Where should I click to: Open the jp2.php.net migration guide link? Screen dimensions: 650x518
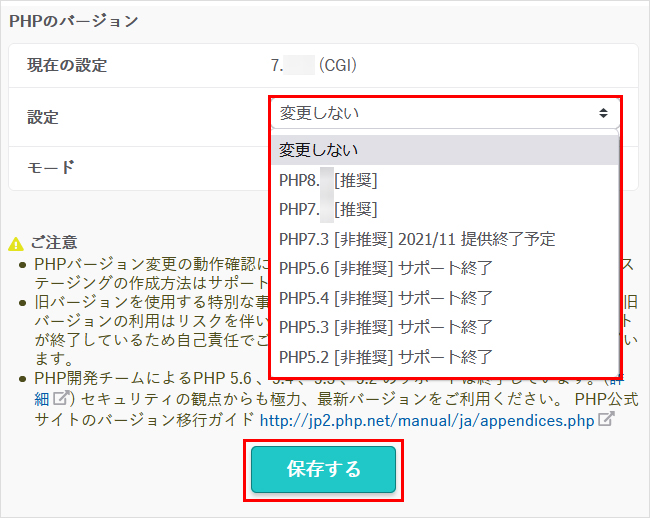[426, 421]
